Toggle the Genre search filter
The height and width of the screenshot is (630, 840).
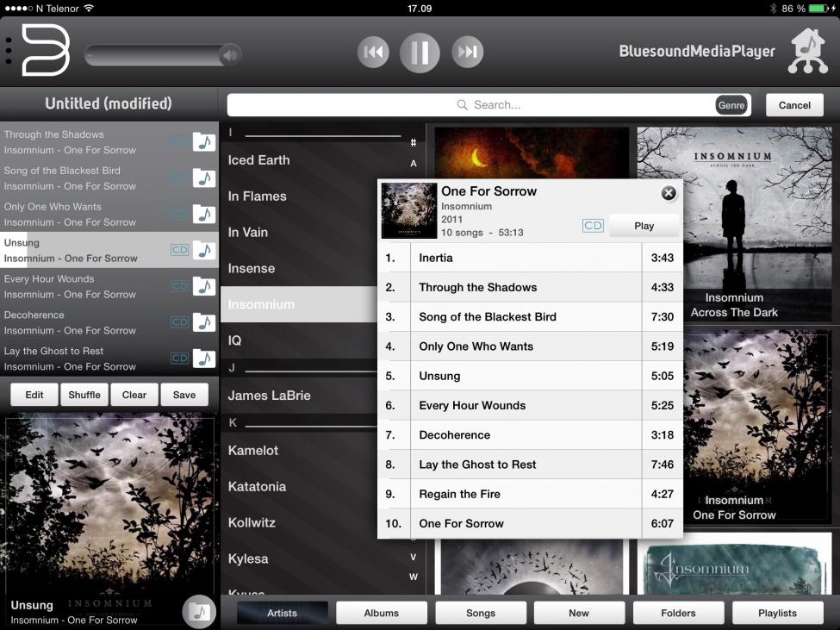pyautogui.click(x=731, y=105)
